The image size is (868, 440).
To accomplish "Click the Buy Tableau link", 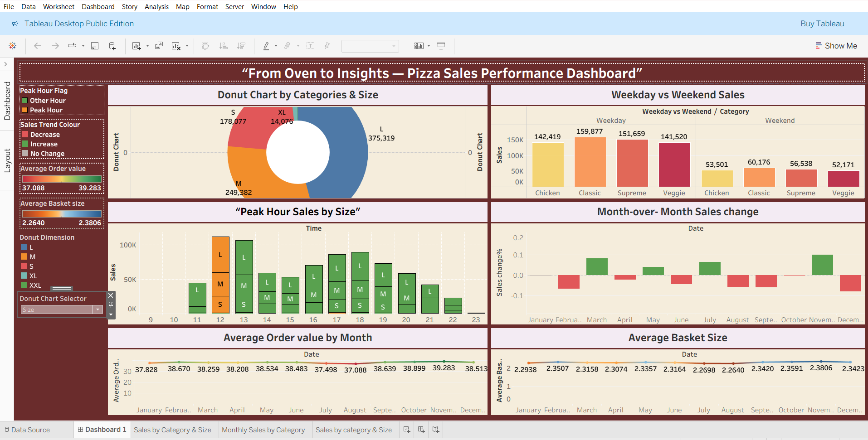I will pyautogui.click(x=822, y=24).
